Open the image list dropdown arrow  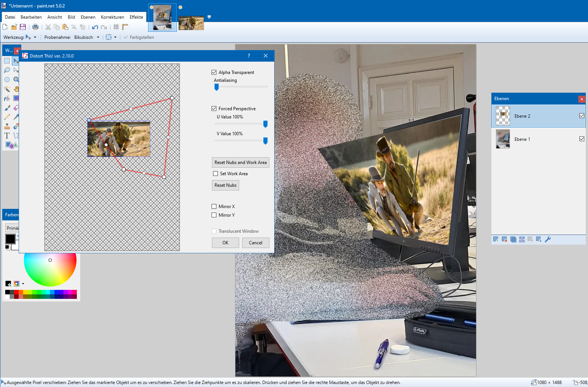click(209, 17)
